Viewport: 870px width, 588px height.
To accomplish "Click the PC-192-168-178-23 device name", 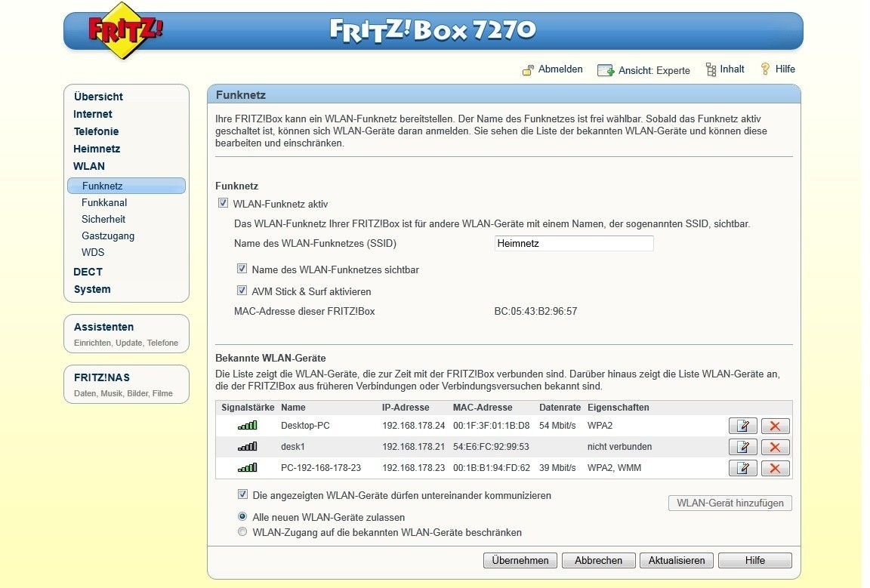I will pos(321,468).
